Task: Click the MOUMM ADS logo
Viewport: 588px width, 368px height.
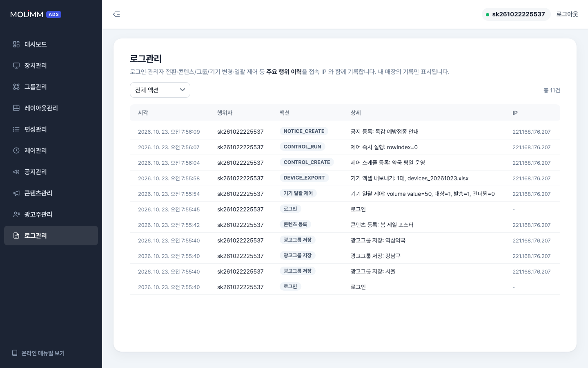Action: (36, 14)
